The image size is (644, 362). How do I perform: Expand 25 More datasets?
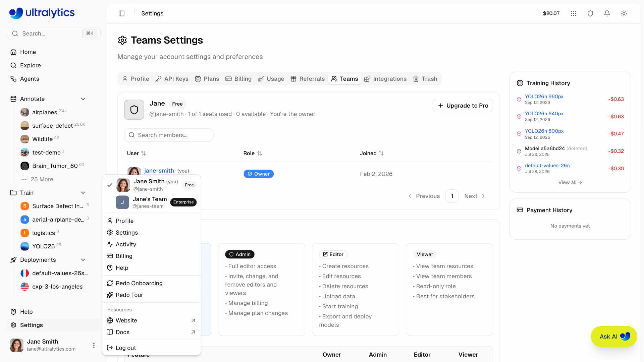pyautogui.click(x=37, y=179)
